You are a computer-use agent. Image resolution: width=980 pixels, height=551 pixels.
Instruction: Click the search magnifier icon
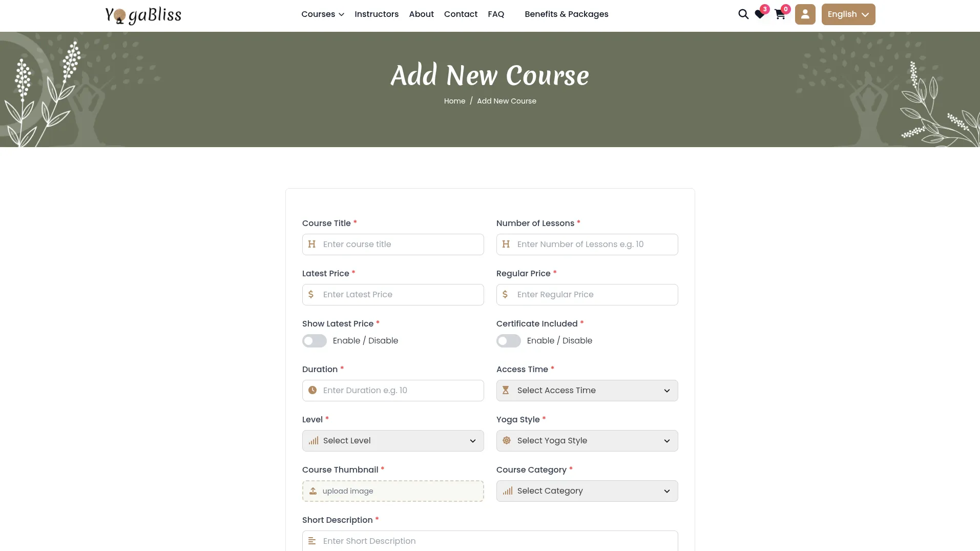click(743, 14)
